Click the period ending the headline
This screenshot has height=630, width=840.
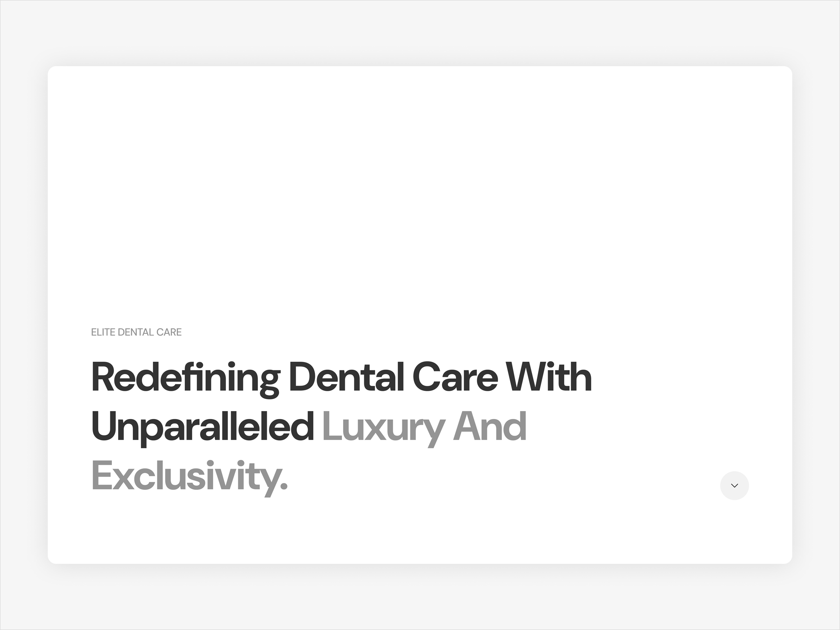coord(284,487)
